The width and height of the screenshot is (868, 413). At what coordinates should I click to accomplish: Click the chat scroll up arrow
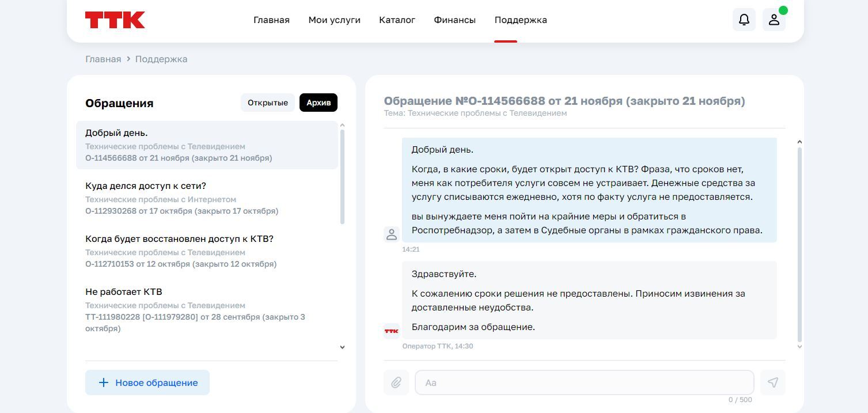(x=799, y=142)
